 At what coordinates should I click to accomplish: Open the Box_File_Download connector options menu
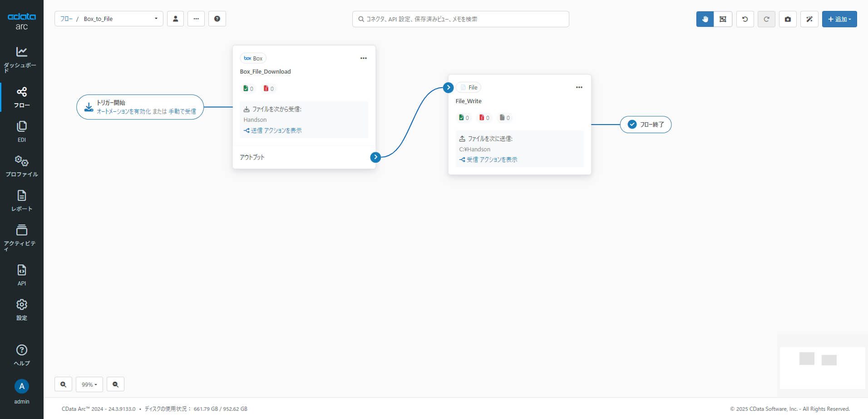pyautogui.click(x=364, y=58)
